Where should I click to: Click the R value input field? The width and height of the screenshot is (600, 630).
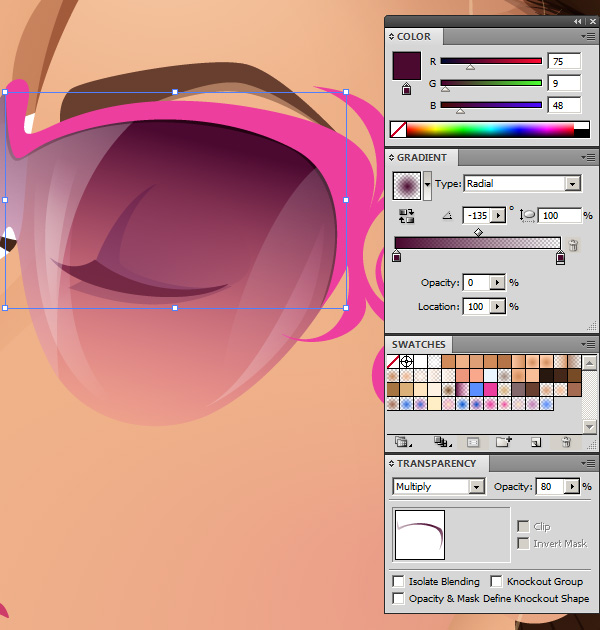(x=564, y=61)
